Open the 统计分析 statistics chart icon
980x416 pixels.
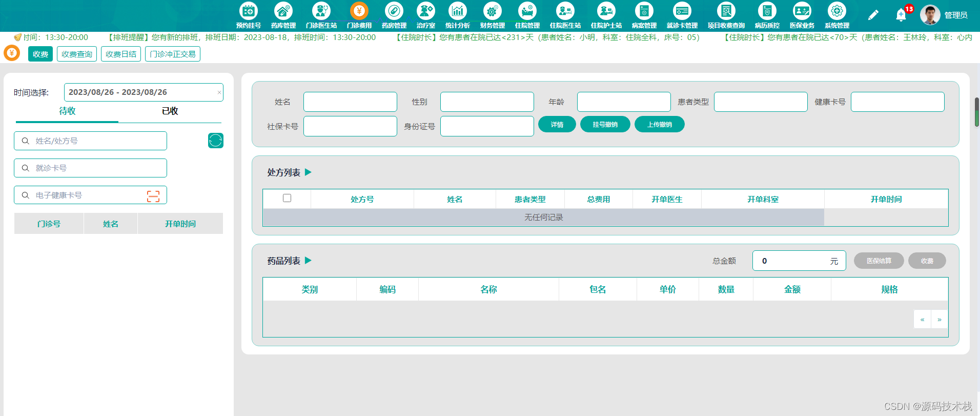(458, 11)
